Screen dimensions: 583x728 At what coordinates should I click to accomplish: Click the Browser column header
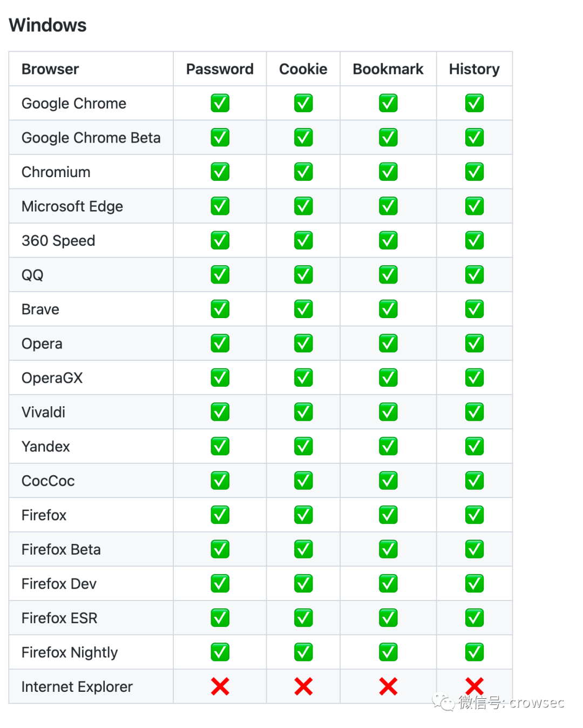50,69
